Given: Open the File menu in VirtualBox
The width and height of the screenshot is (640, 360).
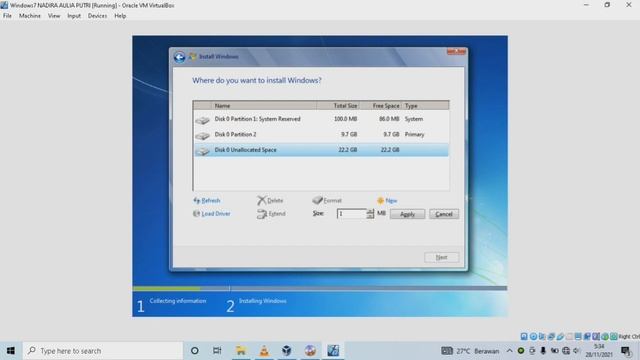Looking at the screenshot, I should click(7, 16).
